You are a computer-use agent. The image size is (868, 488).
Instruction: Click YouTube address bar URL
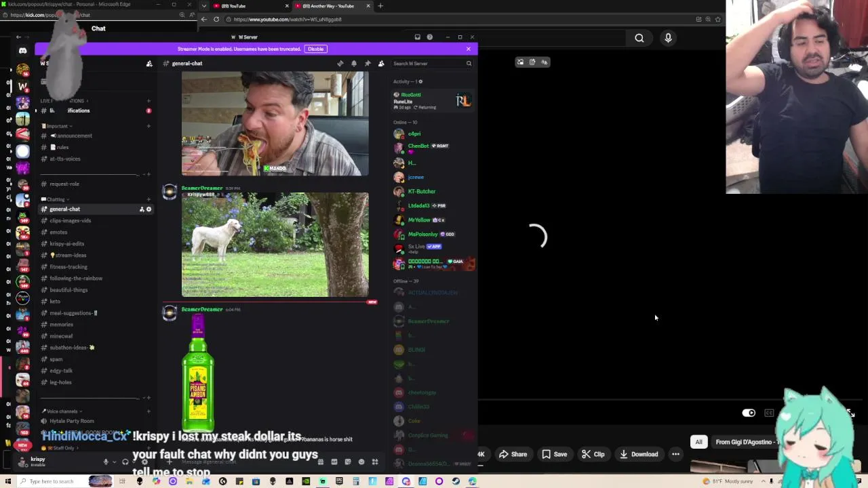[288, 19]
